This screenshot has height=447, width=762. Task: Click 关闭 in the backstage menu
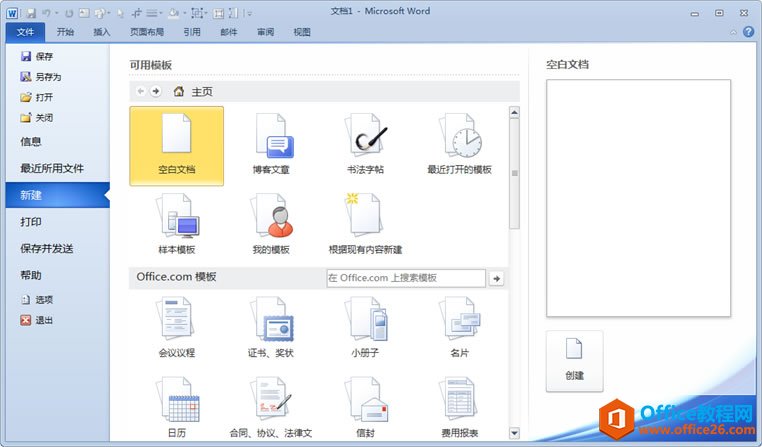(37, 118)
